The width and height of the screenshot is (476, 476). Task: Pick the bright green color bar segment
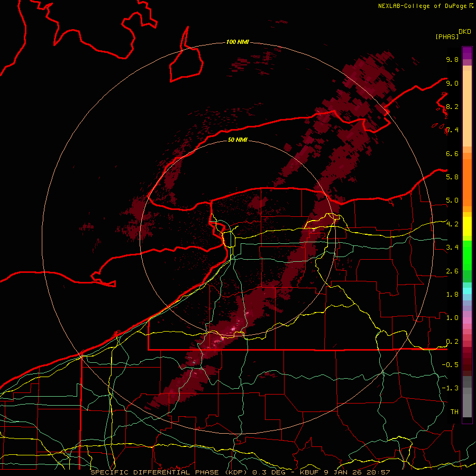click(467, 255)
